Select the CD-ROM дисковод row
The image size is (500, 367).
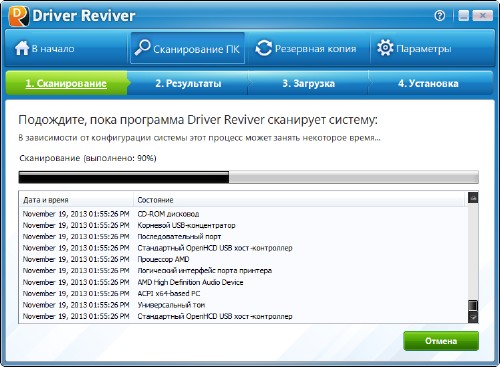[244, 214]
